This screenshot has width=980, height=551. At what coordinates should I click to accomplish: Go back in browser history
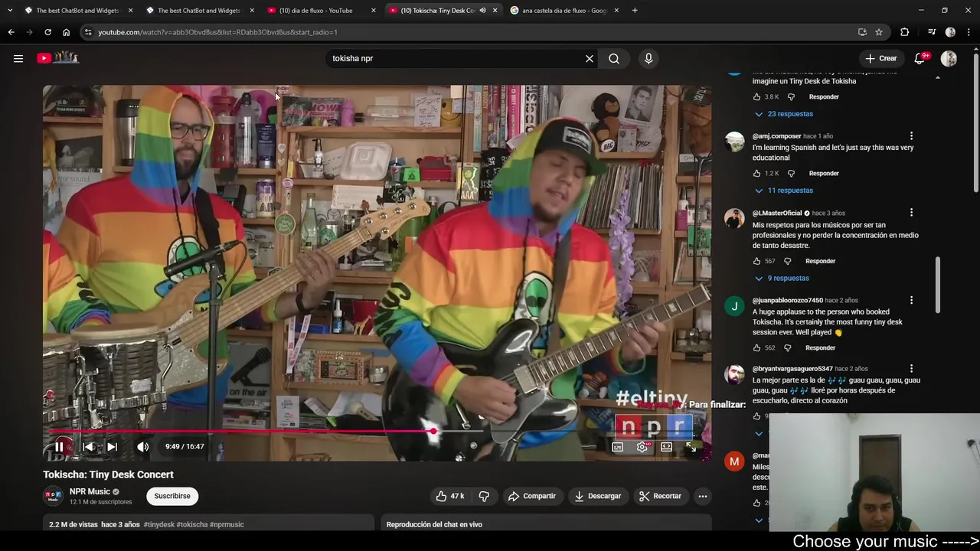tap(11, 32)
